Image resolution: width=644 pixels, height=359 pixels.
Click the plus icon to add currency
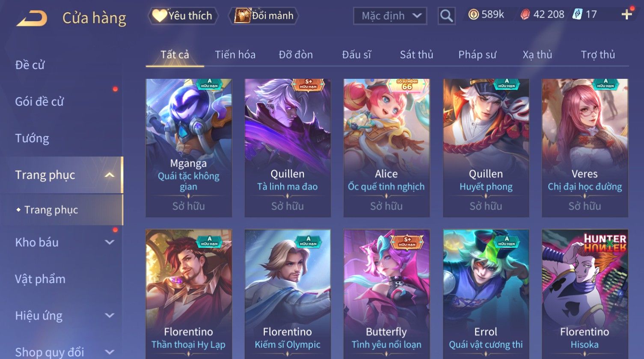pos(627,15)
